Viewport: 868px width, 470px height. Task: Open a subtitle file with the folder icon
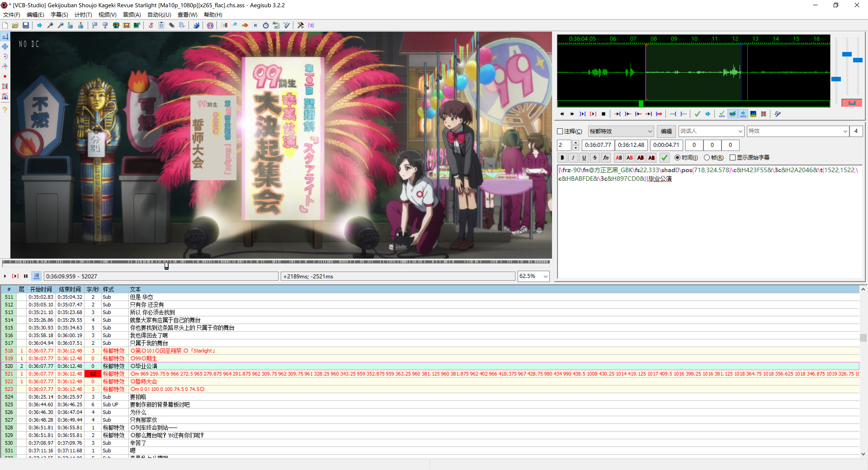(x=15, y=25)
